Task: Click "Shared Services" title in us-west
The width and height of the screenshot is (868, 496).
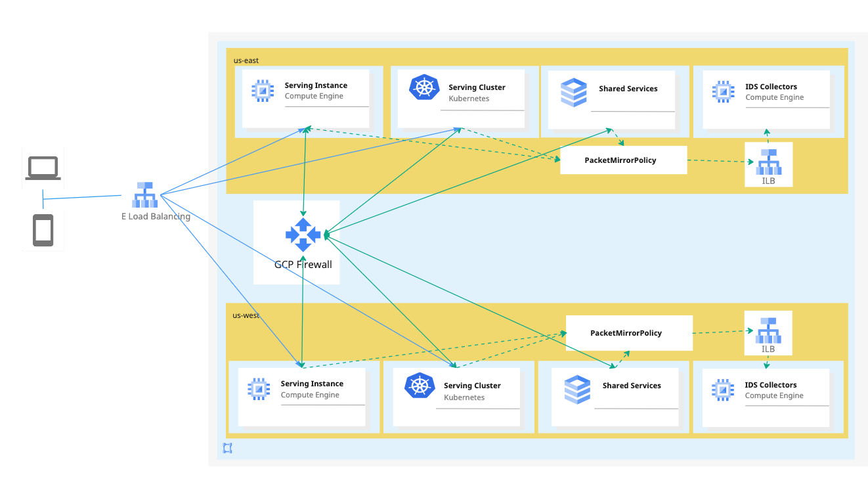Action: [x=632, y=386]
